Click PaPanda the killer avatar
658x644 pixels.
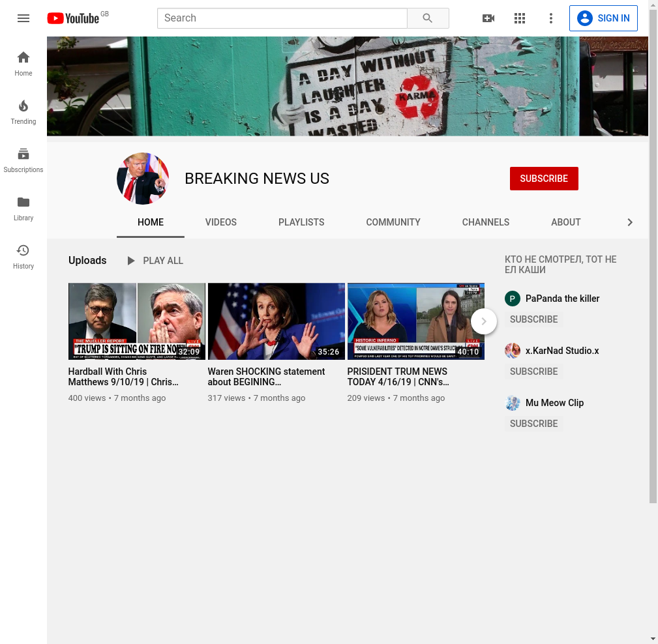[513, 299]
